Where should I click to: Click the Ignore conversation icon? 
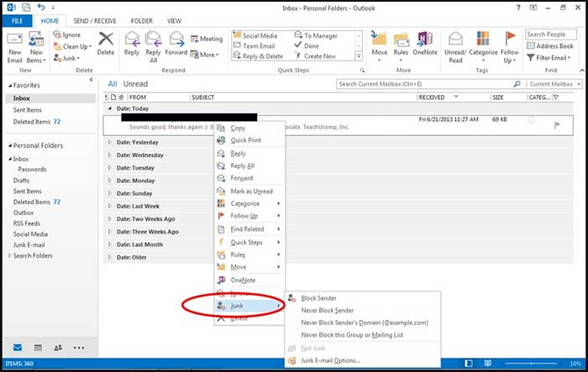point(57,35)
